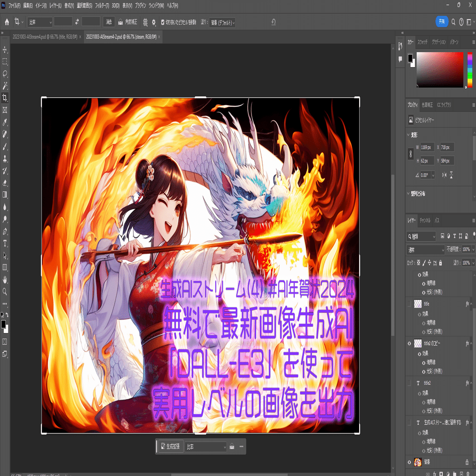Screen dimensions: 476x476
Task: Open the レイヤー menu
Action: point(55,6)
